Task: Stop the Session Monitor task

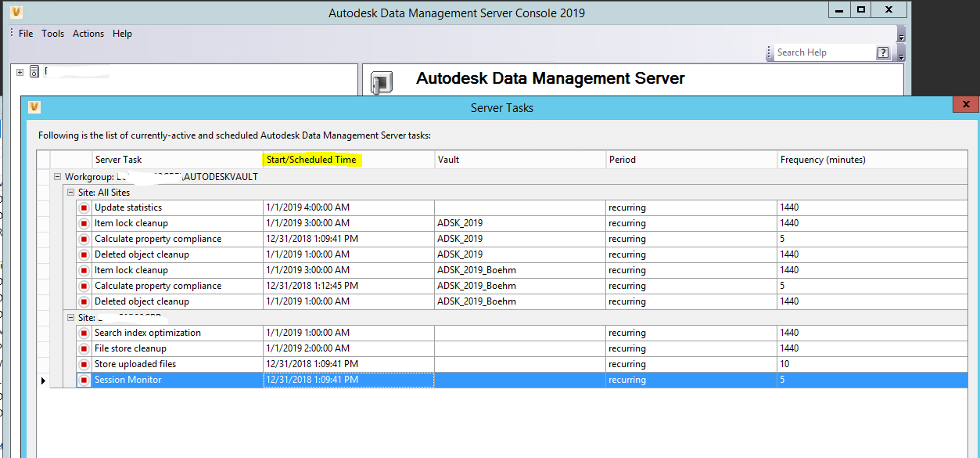Action: tap(84, 380)
